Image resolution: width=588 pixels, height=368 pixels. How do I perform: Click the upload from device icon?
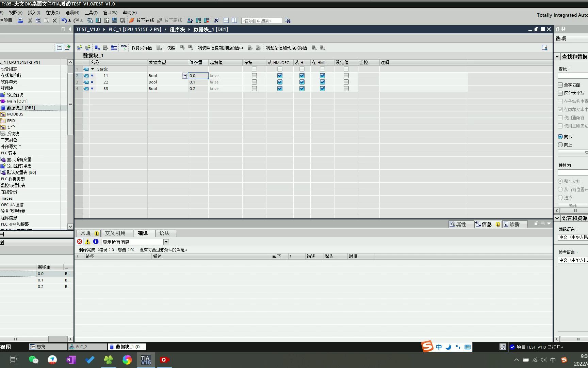(107, 20)
